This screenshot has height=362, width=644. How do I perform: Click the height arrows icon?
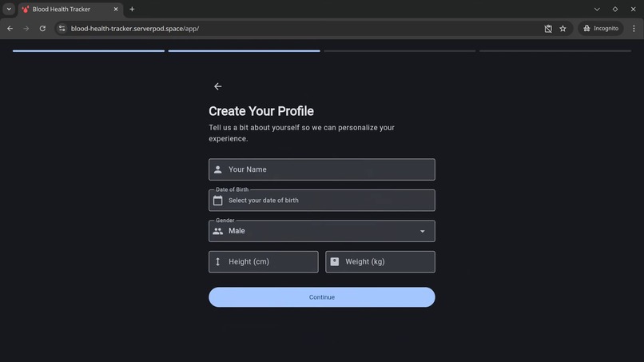217,262
